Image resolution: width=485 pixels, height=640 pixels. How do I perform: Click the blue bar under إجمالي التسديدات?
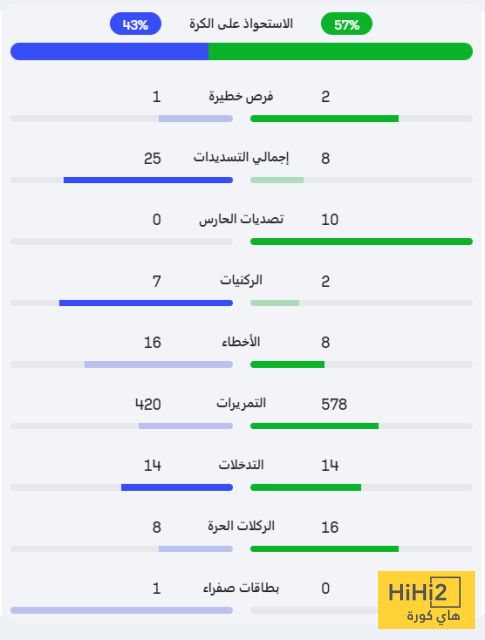coord(148,180)
